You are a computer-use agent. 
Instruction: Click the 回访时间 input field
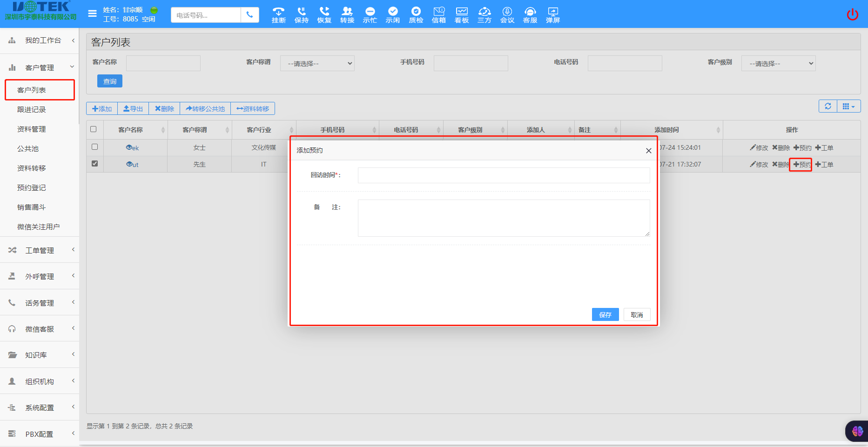[504, 175]
